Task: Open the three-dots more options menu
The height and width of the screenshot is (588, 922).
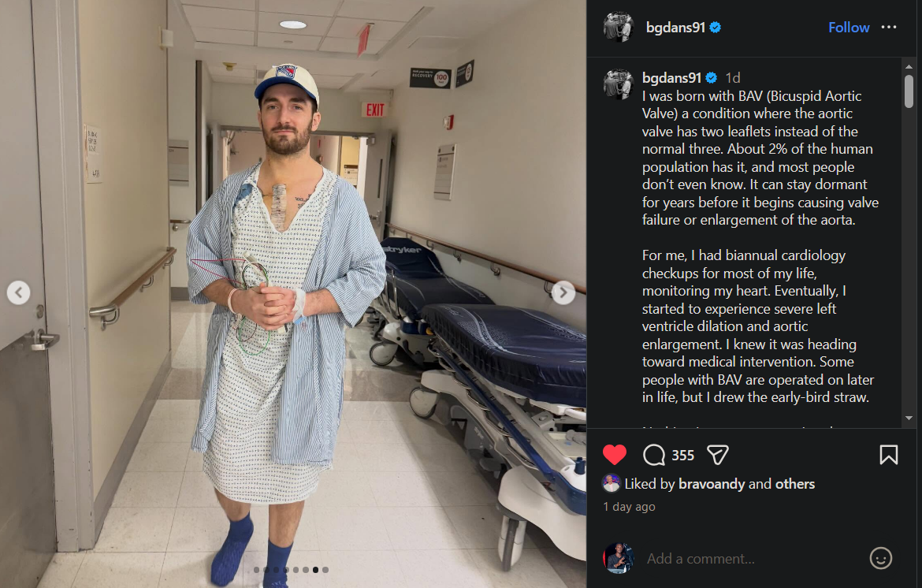Action: click(888, 27)
